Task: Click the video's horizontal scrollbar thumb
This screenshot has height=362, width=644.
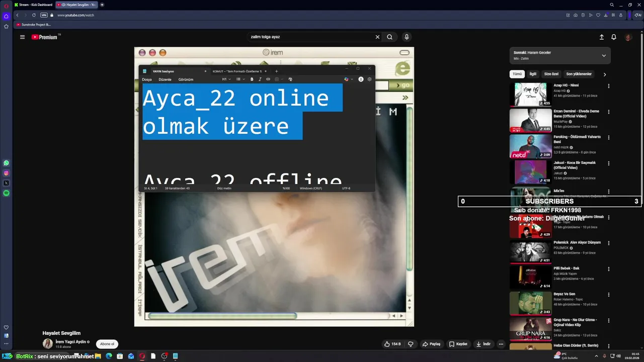Action: click(x=222, y=316)
